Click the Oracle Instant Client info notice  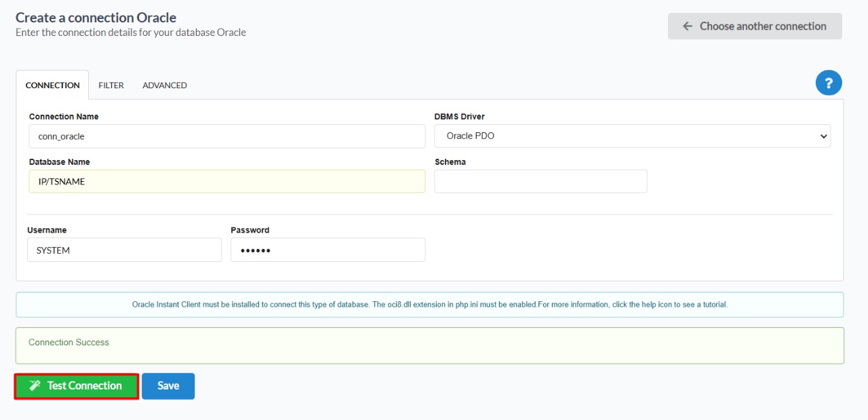click(429, 305)
